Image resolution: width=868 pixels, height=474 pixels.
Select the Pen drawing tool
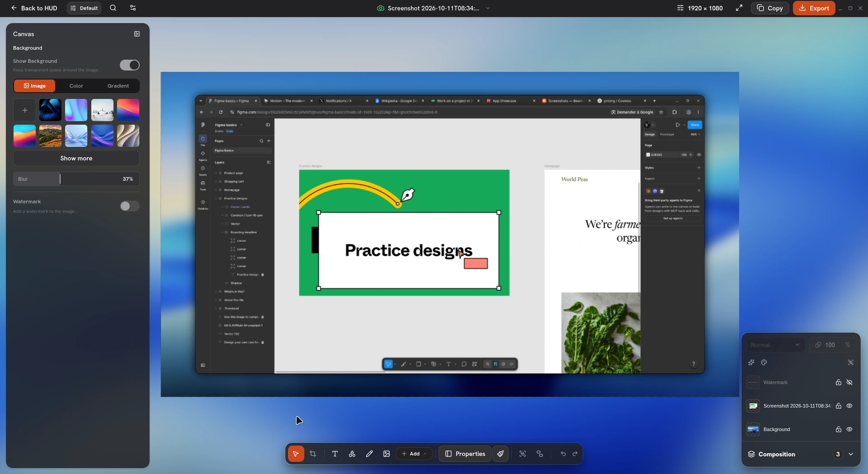(x=369, y=454)
